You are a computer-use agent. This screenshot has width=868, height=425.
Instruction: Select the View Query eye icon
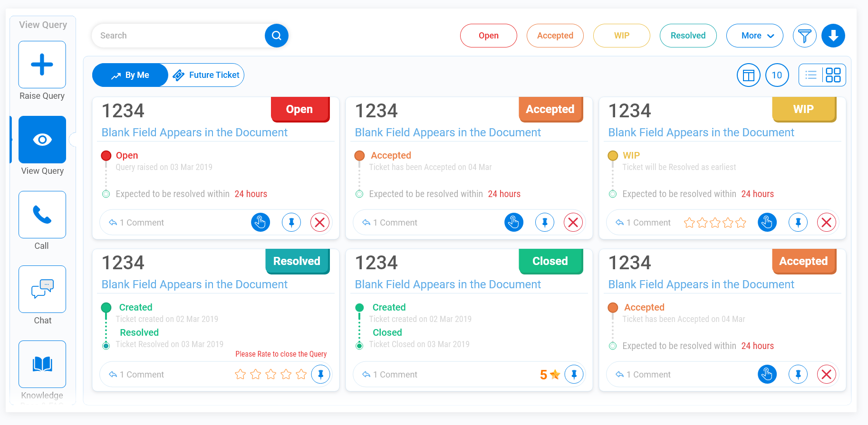point(42,140)
